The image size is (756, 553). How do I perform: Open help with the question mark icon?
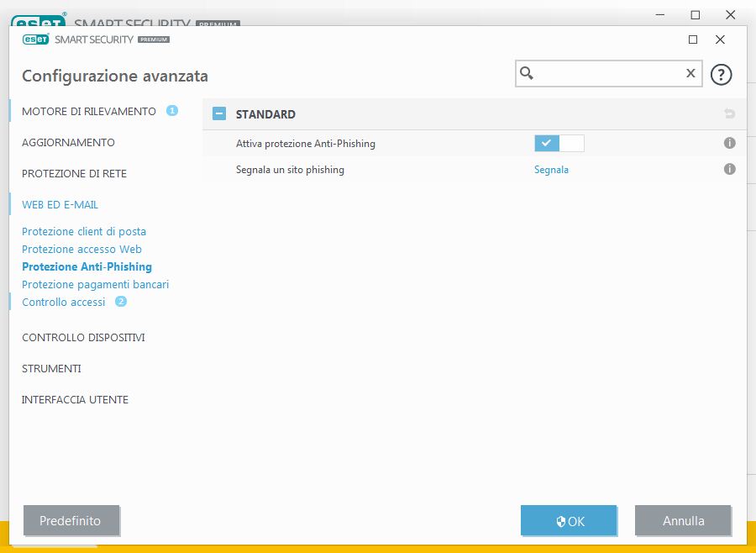(x=721, y=75)
